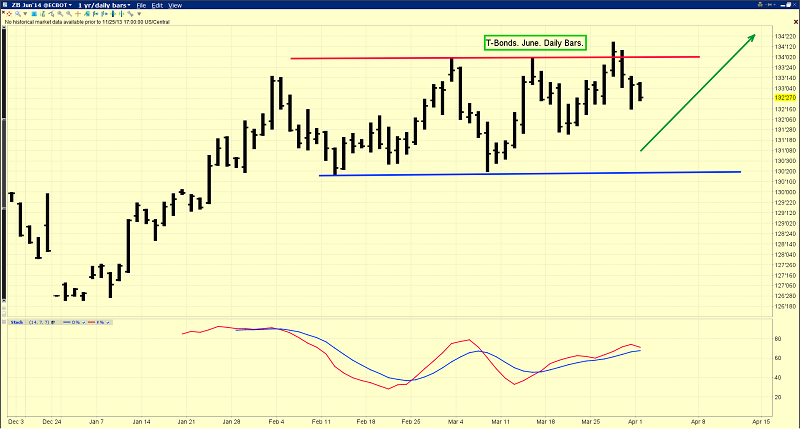Click the red K% line color swatch

[91, 322]
